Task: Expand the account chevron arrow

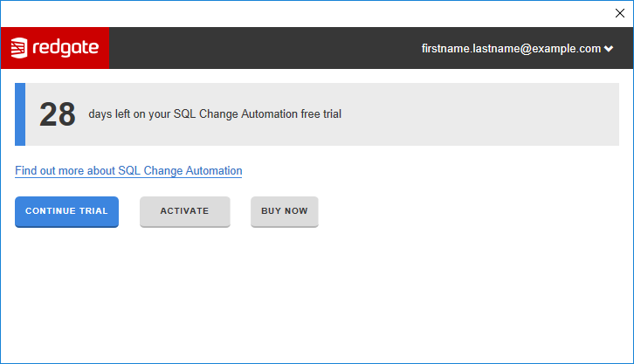Action: coord(609,49)
